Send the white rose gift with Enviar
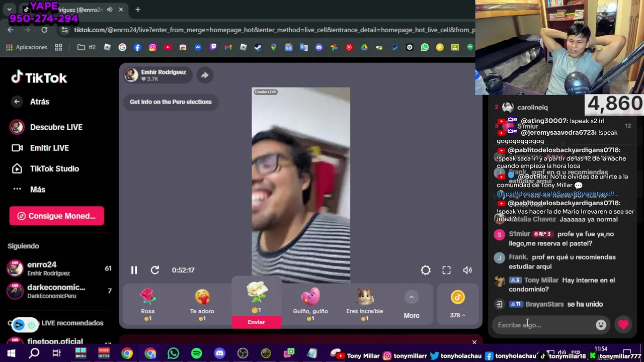Viewport: 644px width, 362px height. coord(256,322)
